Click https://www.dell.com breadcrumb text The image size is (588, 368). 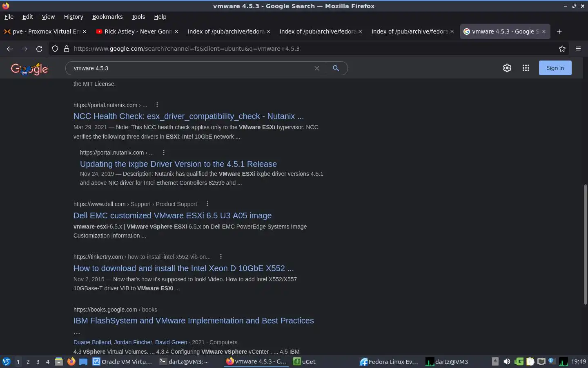point(100,204)
